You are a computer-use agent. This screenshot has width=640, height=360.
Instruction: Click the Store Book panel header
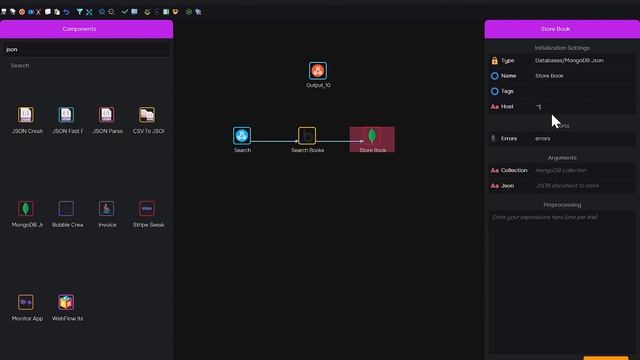tap(562, 29)
